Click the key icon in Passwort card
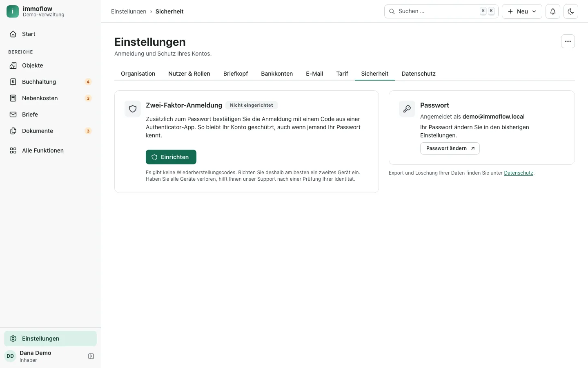Image resolution: width=588 pixels, height=368 pixels. point(407,109)
